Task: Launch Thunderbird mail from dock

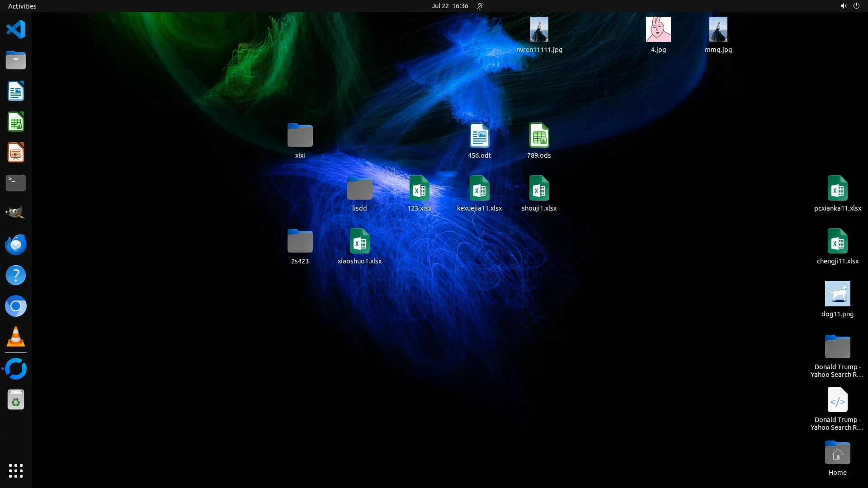Action: [16, 244]
